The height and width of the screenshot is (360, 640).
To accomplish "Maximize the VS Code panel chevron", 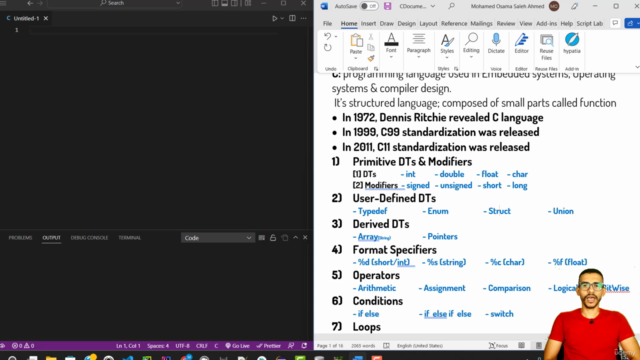I will [296, 238].
